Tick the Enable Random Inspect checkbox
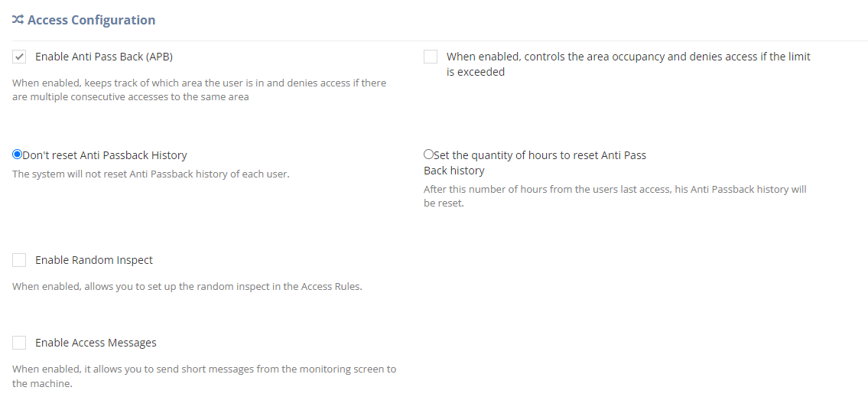This screenshot has width=868, height=397. (19, 259)
